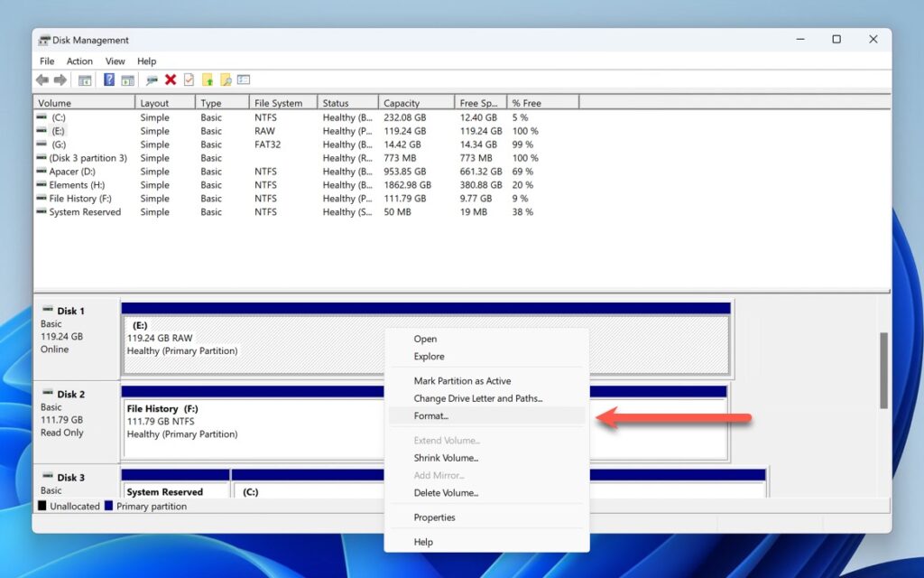Click the Forward navigation arrow

59,79
